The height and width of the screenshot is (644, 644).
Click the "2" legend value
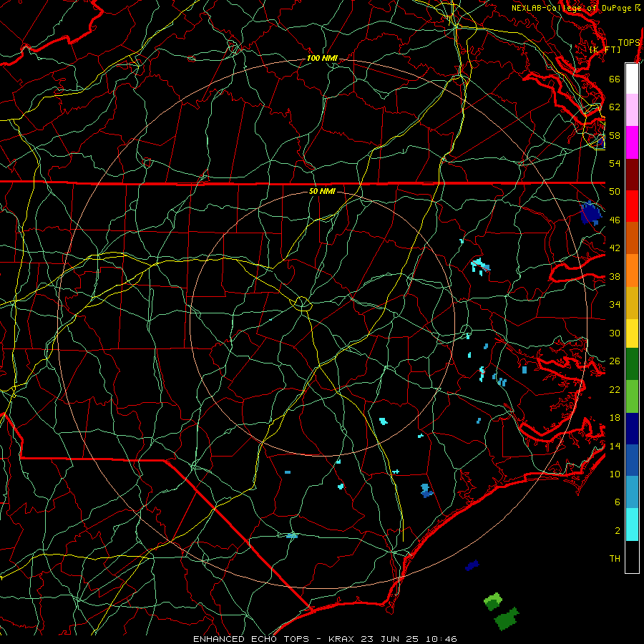pos(618,531)
